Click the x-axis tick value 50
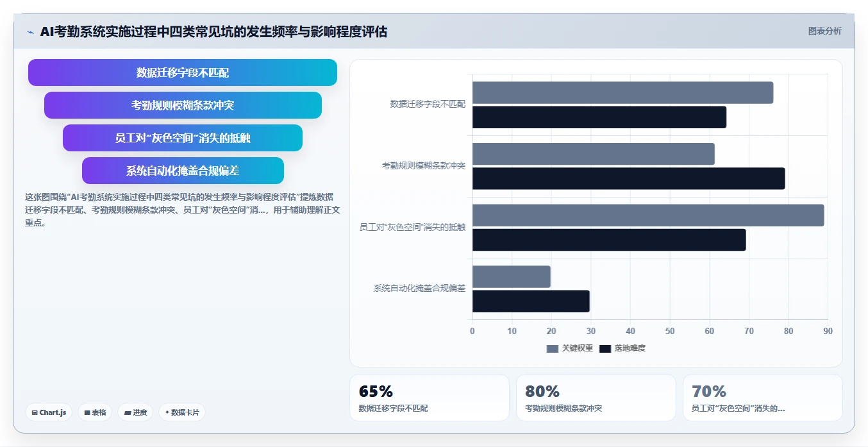Screen dimensions: 868x447 670,331
